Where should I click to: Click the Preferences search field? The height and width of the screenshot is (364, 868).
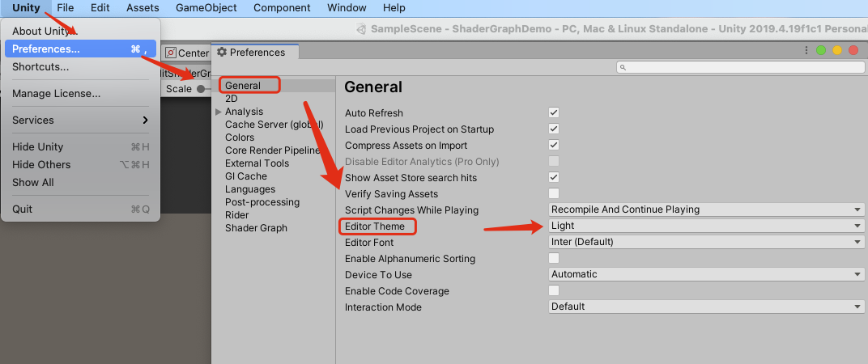pos(740,67)
